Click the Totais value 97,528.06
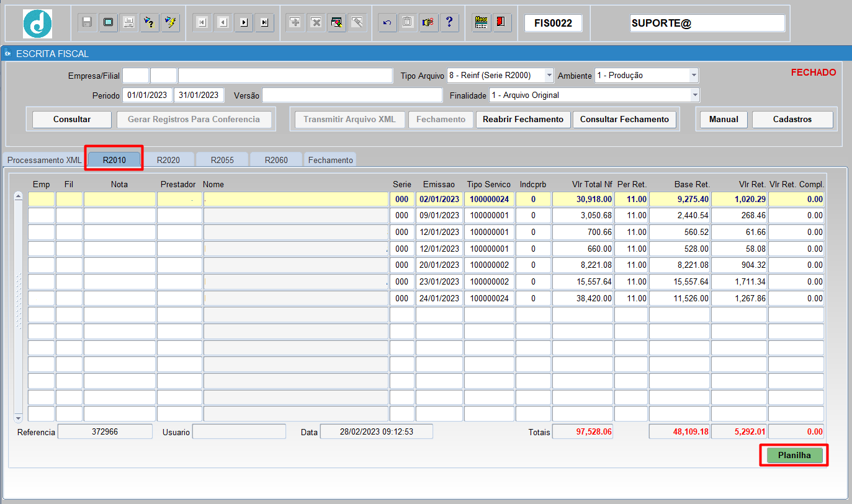 (x=583, y=431)
